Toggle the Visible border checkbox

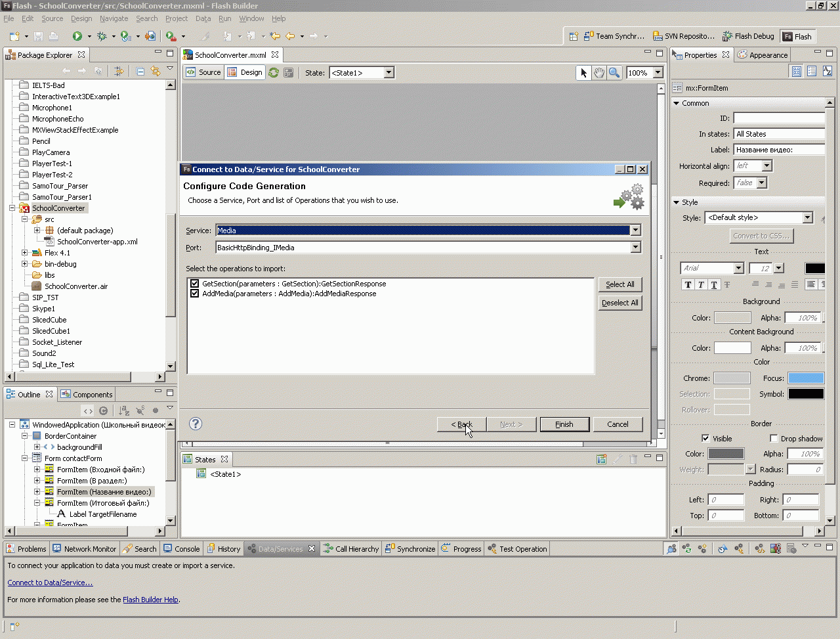click(x=705, y=439)
